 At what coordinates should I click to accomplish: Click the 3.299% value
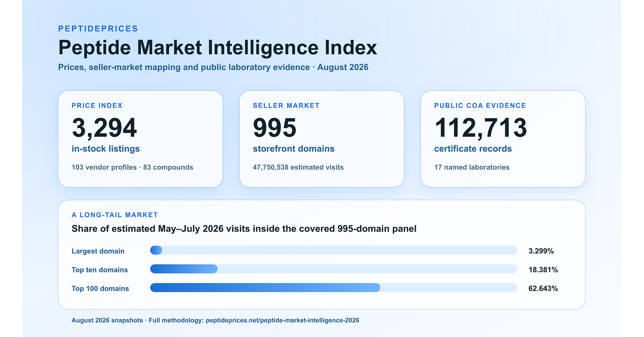coord(541,251)
